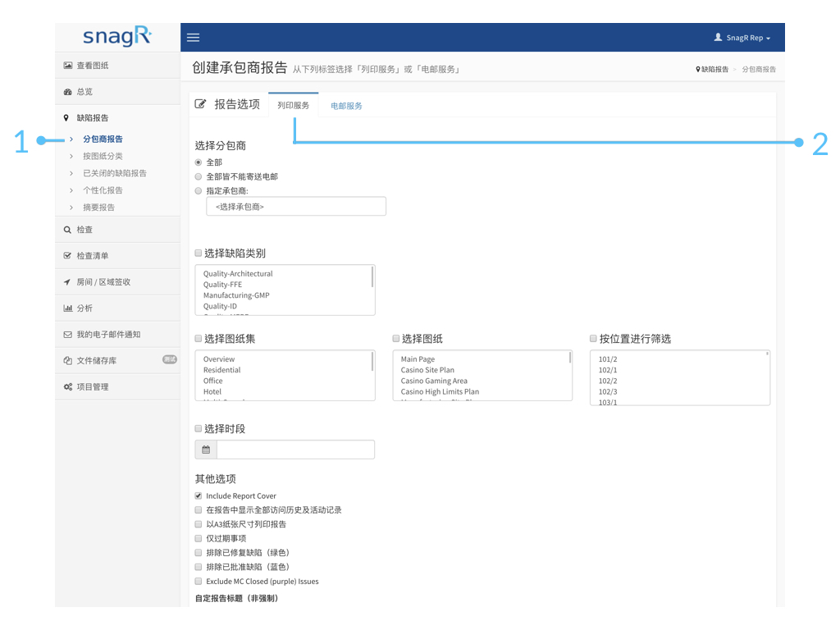
Task: Click the 图纸集 list scrollbar
Action: 372,362
